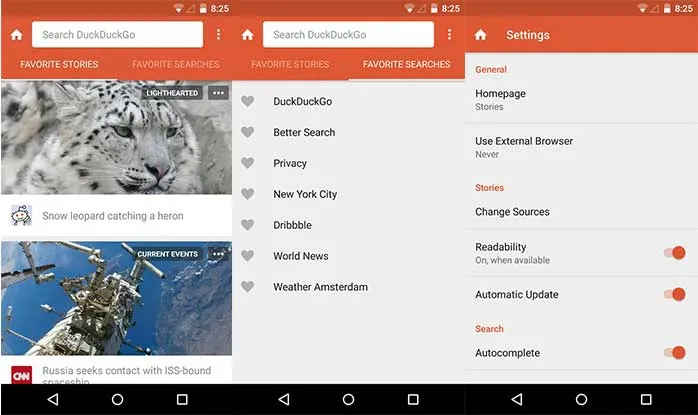Image resolution: width=698 pixels, height=415 pixels.
Task: Tap the heart icon next to Dribbble
Action: (248, 225)
